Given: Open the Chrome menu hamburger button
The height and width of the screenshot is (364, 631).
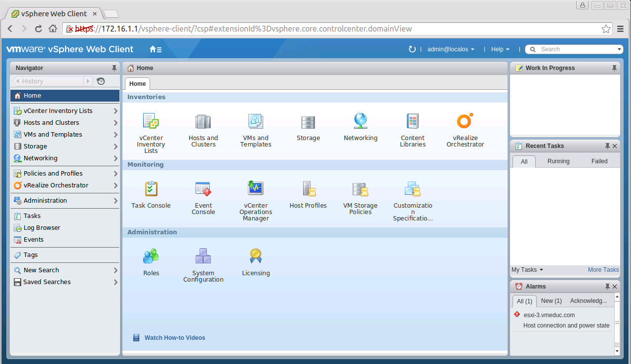Looking at the screenshot, I should pyautogui.click(x=621, y=29).
